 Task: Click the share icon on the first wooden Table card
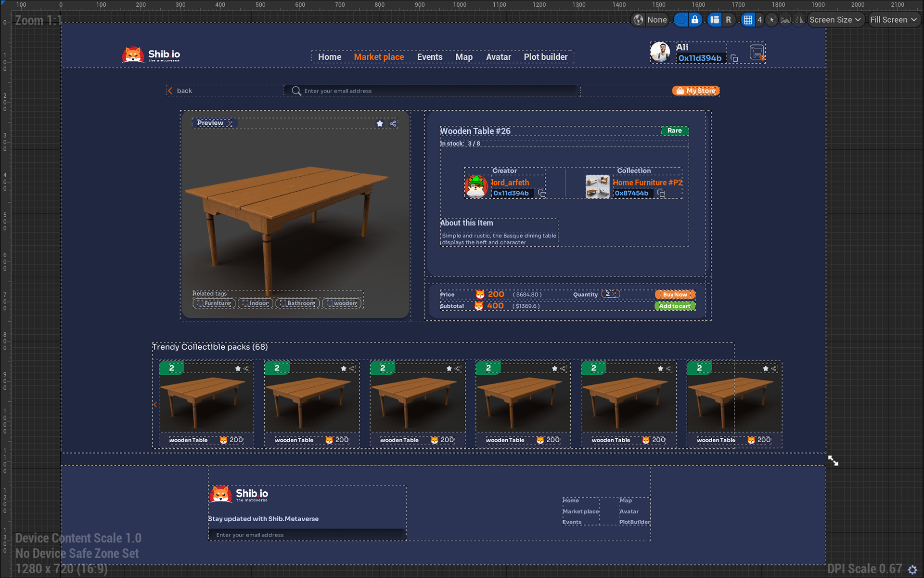(246, 368)
